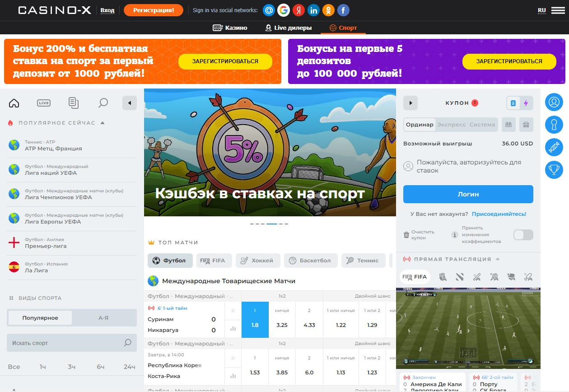569x392 pixels.
Task: Switch to the Казино tab
Action: coord(230,28)
